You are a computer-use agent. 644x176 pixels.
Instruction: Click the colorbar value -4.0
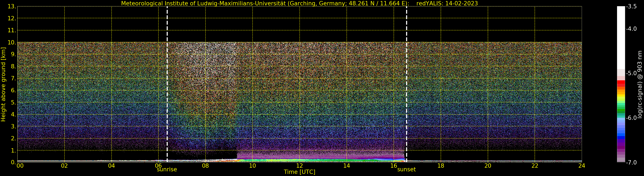coord(631,29)
